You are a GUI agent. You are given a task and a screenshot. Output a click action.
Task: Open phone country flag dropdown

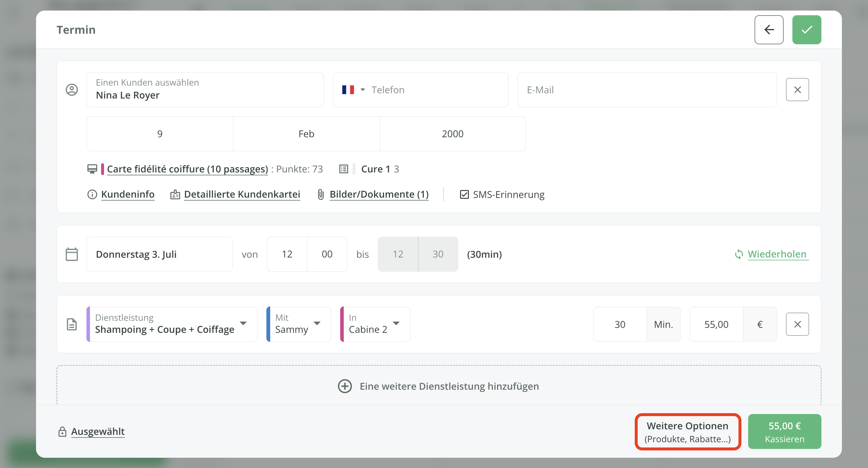click(x=353, y=90)
